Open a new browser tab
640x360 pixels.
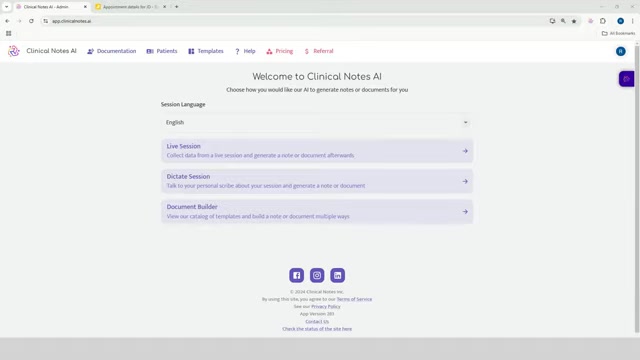[x=177, y=7]
